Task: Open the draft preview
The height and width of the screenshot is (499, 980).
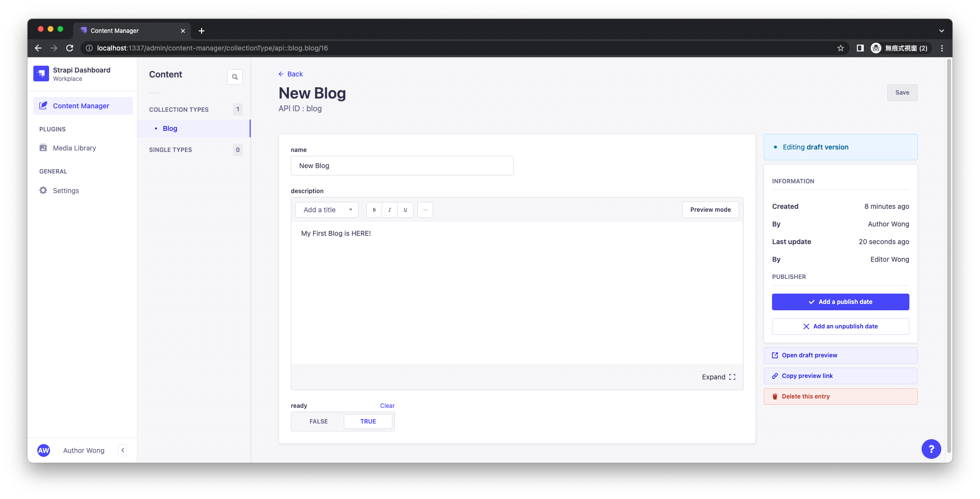Action: [x=840, y=355]
